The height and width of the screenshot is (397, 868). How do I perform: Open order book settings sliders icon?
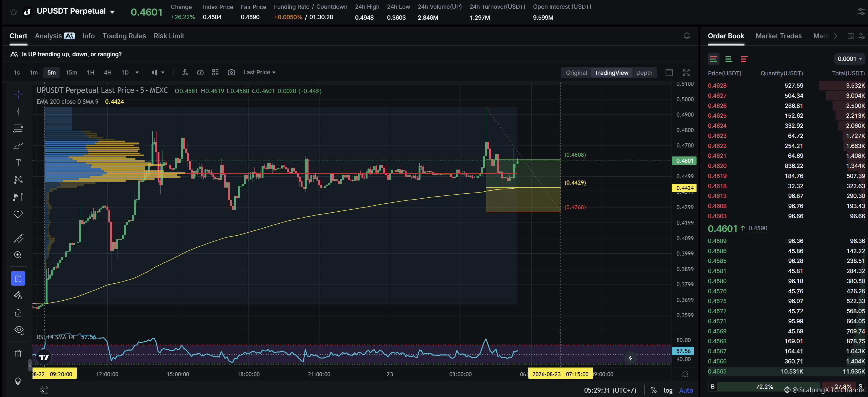click(862, 36)
